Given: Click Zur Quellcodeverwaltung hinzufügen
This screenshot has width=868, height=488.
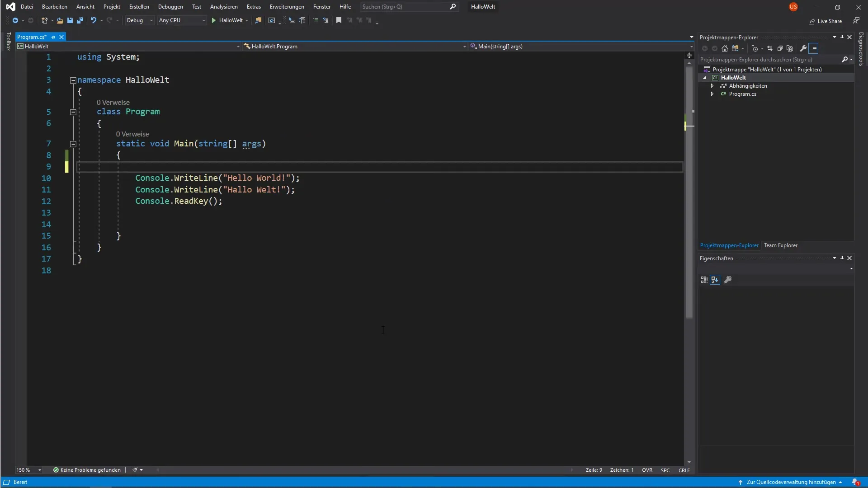Looking at the screenshot, I should pyautogui.click(x=791, y=482).
